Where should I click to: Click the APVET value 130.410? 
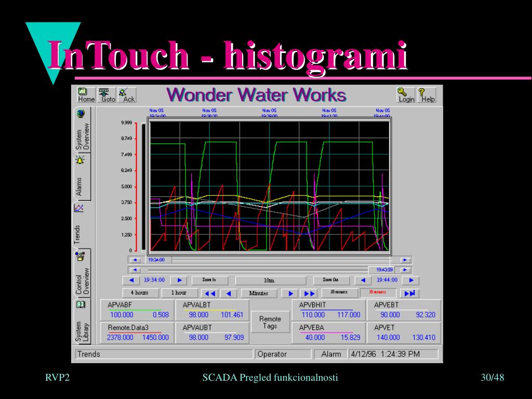423,338
